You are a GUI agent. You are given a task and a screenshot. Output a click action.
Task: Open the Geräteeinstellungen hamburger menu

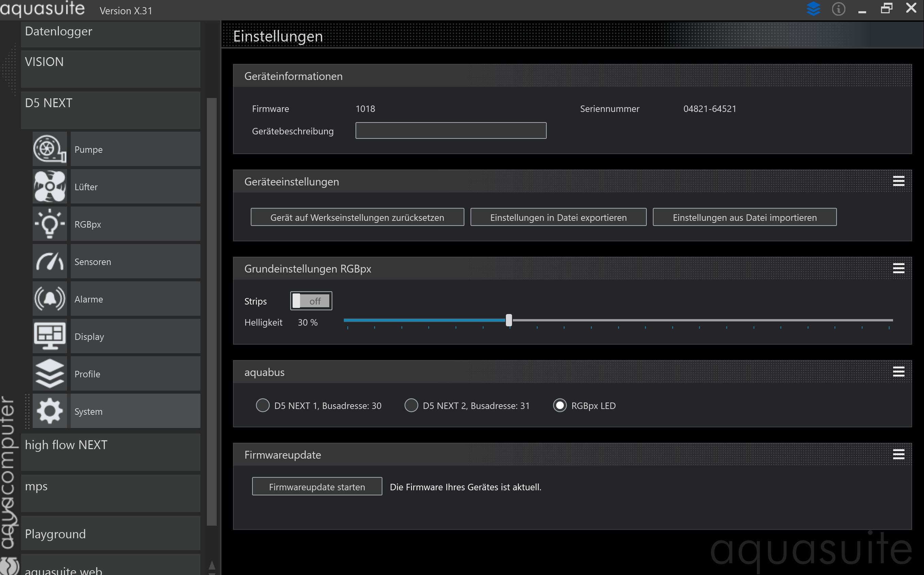click(x=898, y=181)
